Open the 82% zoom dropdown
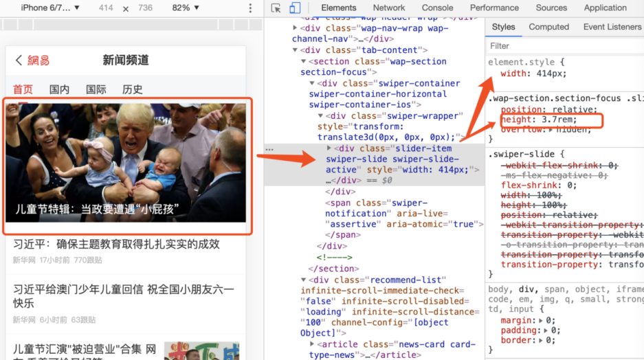644x360 pixels. (186, 8)
